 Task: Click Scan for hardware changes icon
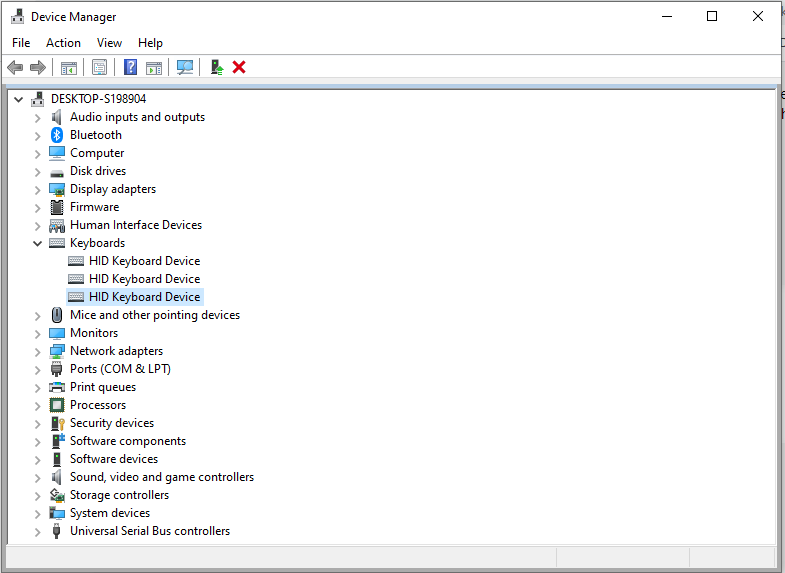(x=185, y=67)
